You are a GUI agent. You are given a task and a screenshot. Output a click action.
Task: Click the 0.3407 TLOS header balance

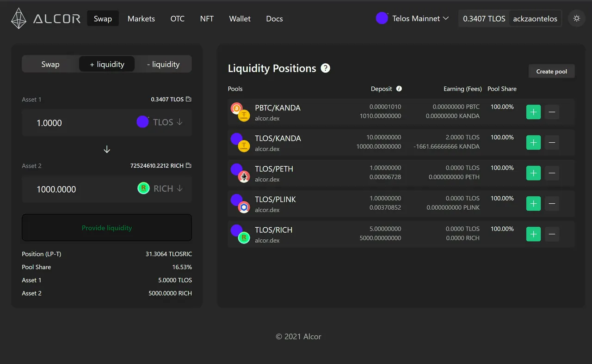click(x=484, y=19)
